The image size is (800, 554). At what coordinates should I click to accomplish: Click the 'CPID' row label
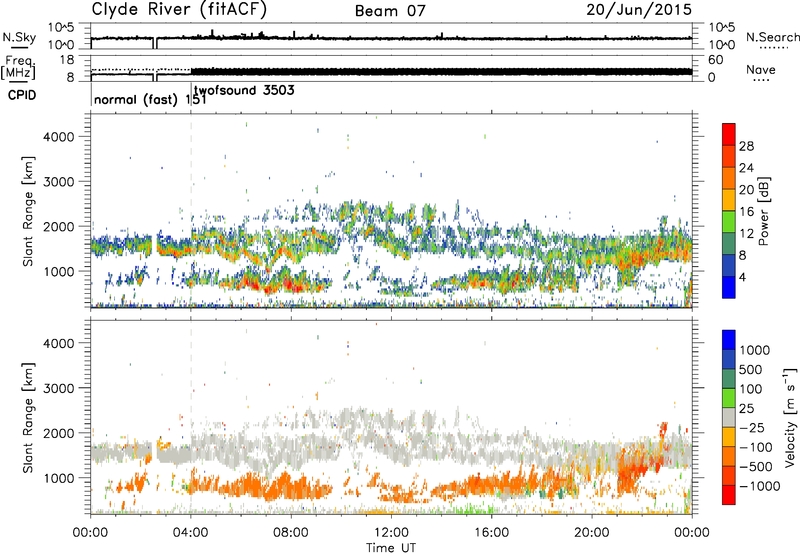click(22, 95)
